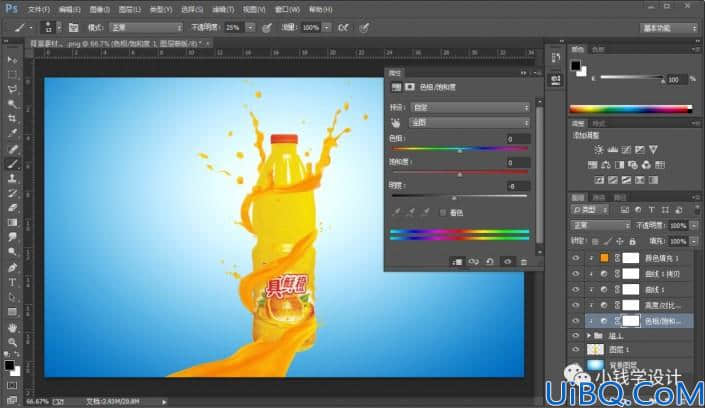Open the Hue/Saturation preset dropdown
The image size is (705, 408).
(470, 108)
